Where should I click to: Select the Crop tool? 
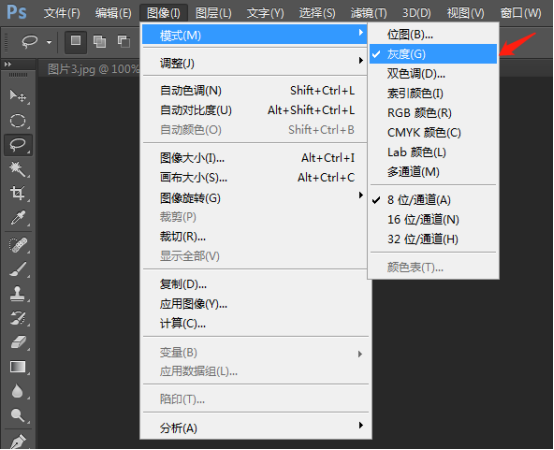(x=18, y=193)
